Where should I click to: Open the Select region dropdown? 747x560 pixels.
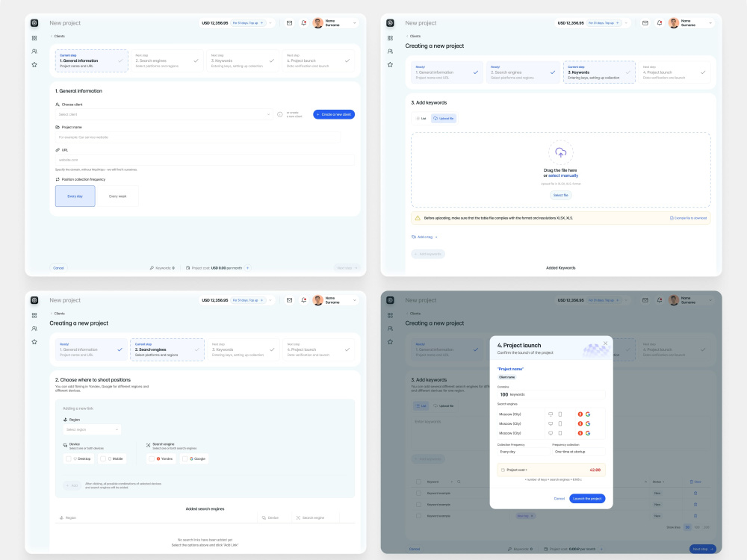click(92, 429)
